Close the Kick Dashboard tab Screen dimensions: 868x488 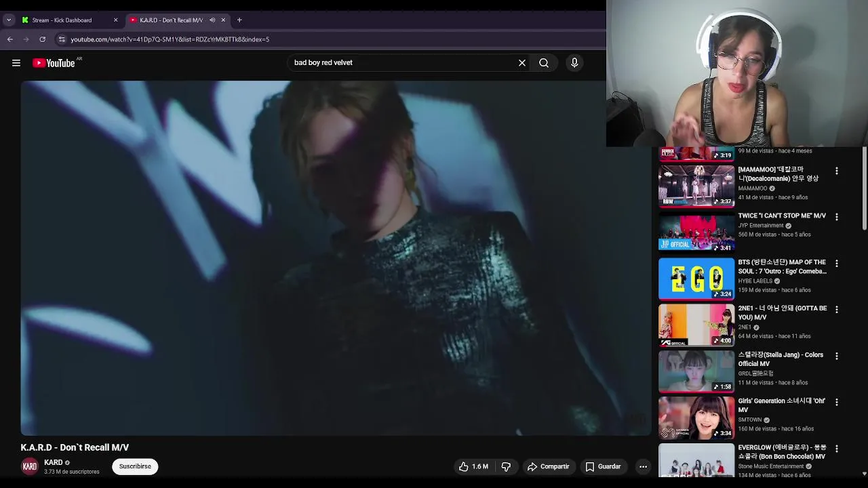pyautogui.click(x=115, y=20)
